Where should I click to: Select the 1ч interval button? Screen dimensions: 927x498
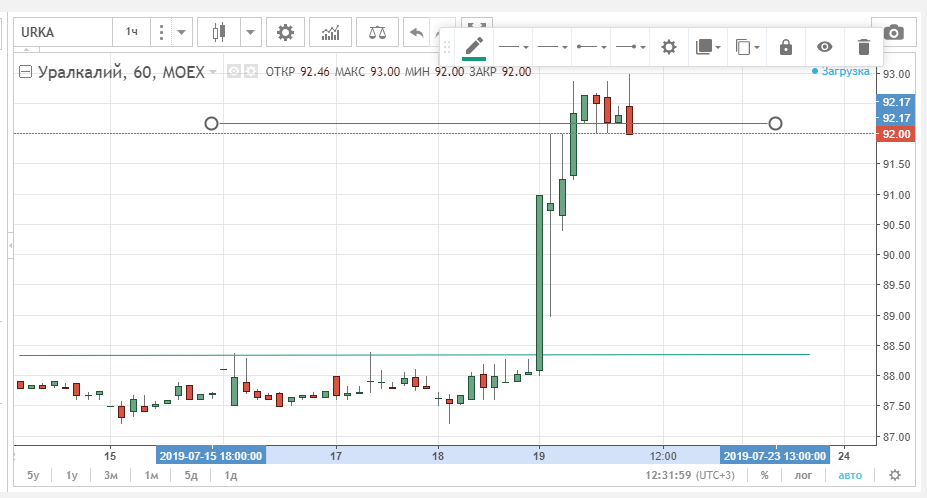[x=132, y=32]
